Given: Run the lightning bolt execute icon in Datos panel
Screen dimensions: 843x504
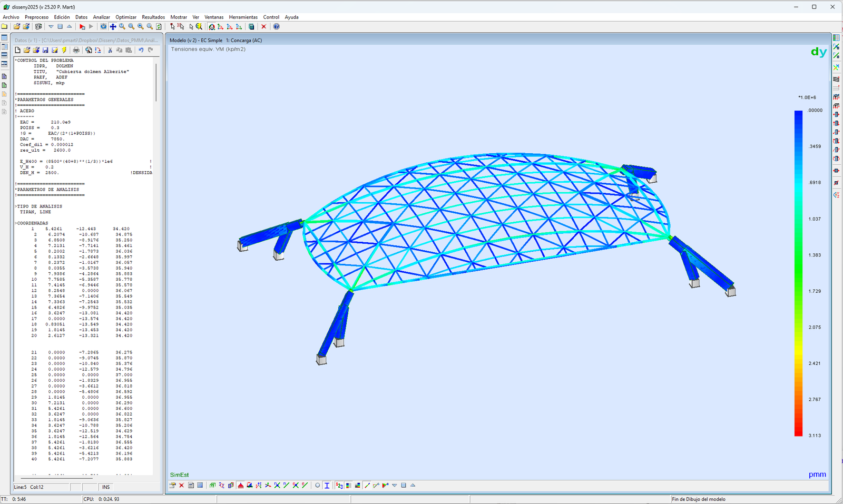Looking at the screenshot, I should (64, 50).
